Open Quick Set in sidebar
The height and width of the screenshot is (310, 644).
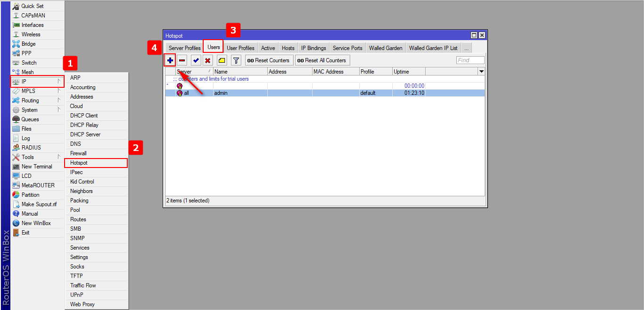[x=32, y=6]
